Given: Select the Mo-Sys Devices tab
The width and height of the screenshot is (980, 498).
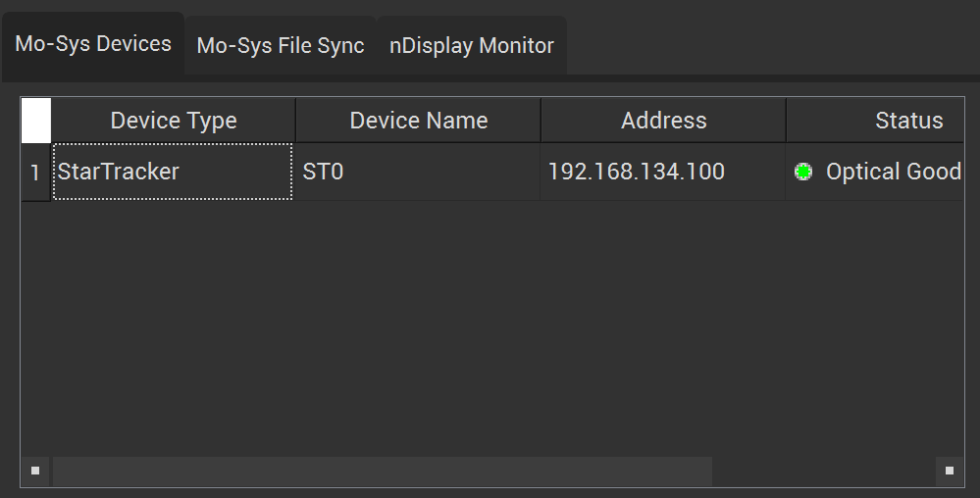Looking at the screenshot, I should coord(93,44).
